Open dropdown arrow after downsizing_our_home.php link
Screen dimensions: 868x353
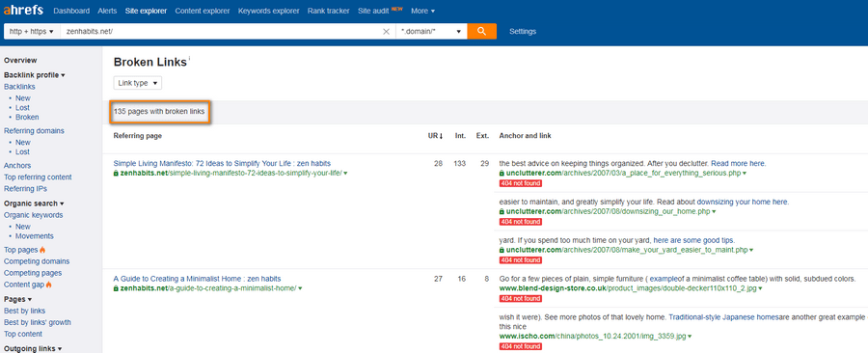point(714,212)
